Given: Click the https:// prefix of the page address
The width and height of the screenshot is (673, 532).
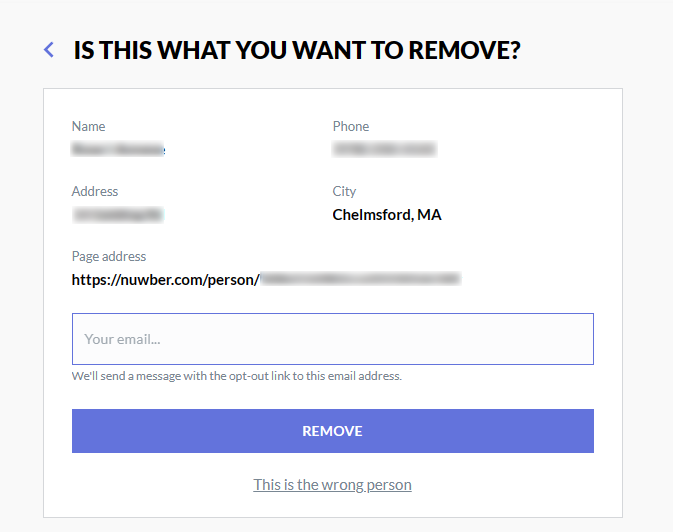Looking at the screenshot, I should coord(96,280).
